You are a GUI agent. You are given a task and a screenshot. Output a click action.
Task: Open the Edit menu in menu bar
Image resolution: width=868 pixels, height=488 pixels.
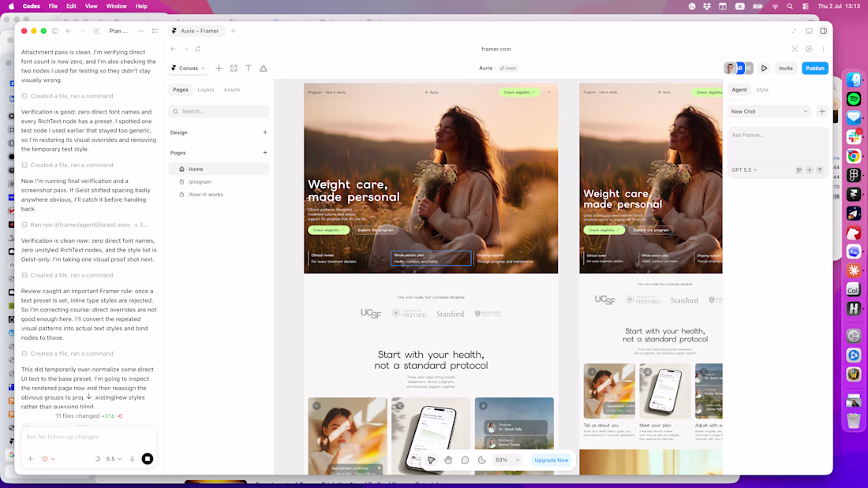click(71, 6)
